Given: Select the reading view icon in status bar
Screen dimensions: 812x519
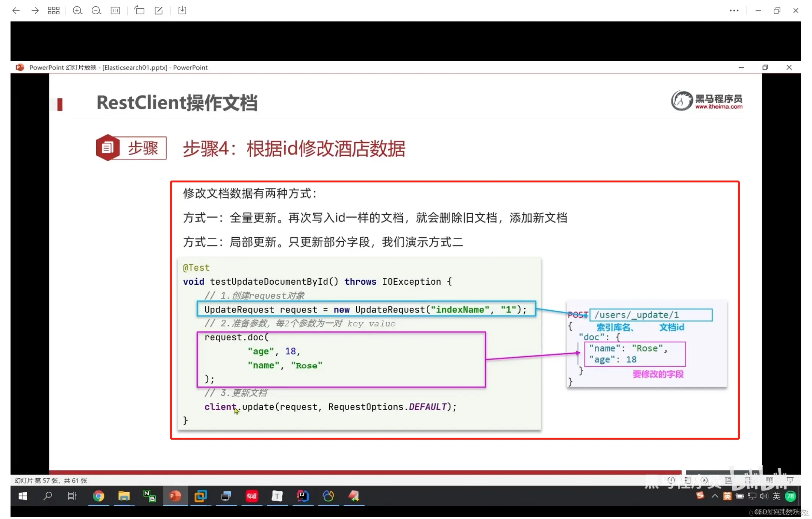Looking at the screenshot, I should click(770, 480).
